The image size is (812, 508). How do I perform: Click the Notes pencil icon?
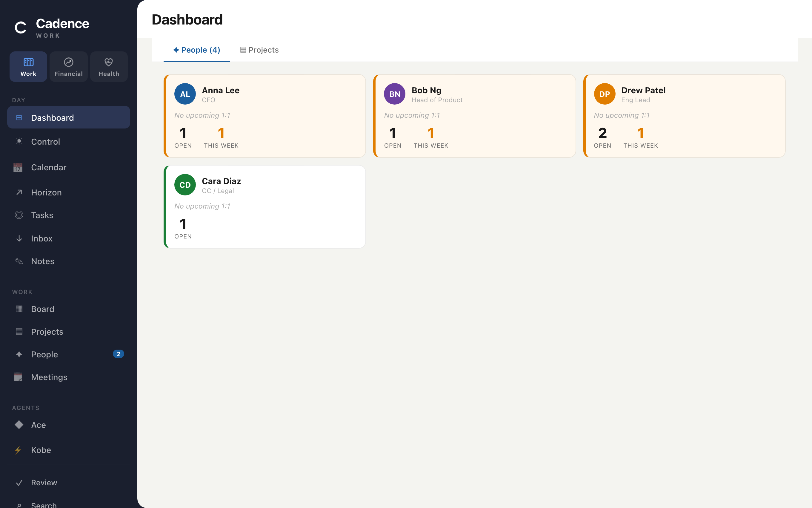[19, 261]
